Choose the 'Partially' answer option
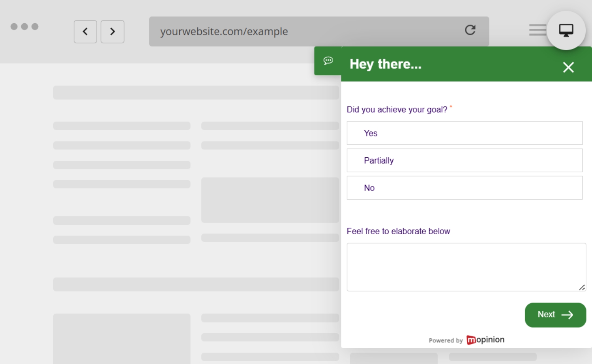The image size is (592, 364). [464, 161]
